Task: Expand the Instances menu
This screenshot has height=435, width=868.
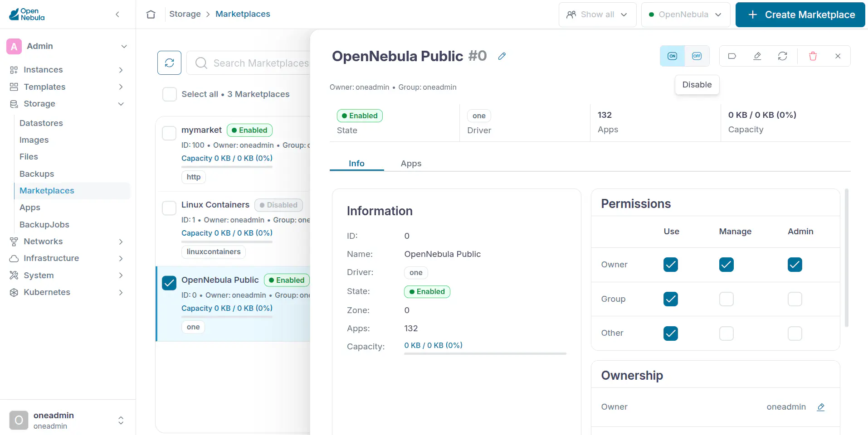Action: coord(67,70)
